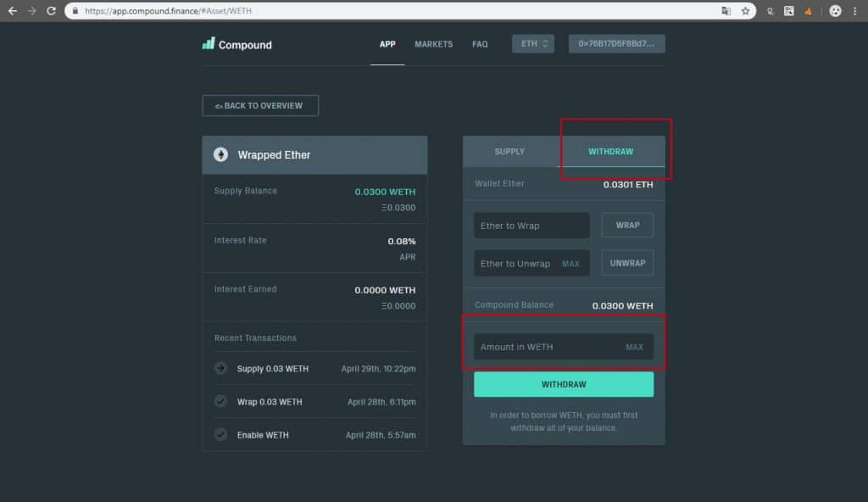Click the browser address bar URL
Image resolution: width=868 pixels, height=502 pixels.
168,11
